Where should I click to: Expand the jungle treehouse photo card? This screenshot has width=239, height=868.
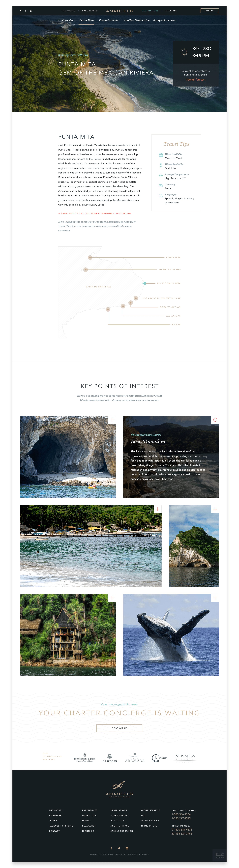point(112,598)
